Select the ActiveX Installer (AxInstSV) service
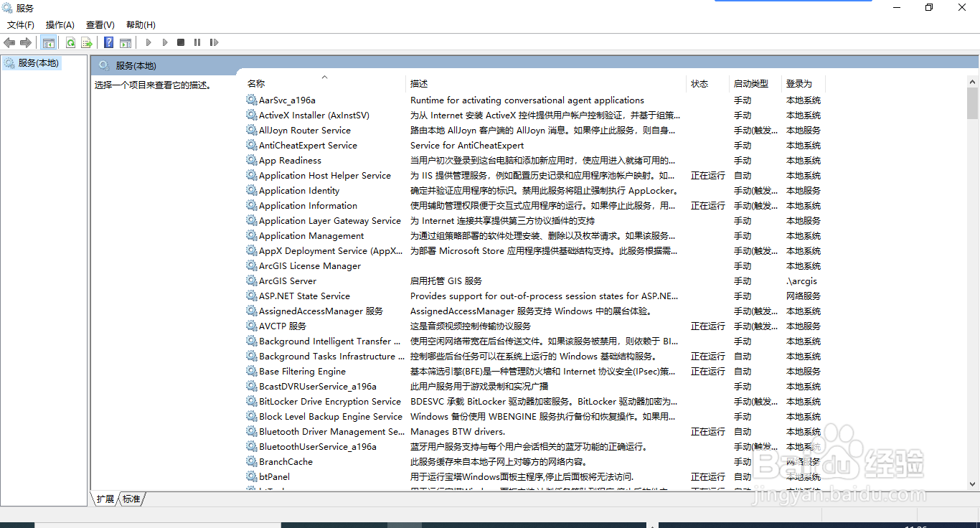980x528 pixels. (x=314, y=115)
